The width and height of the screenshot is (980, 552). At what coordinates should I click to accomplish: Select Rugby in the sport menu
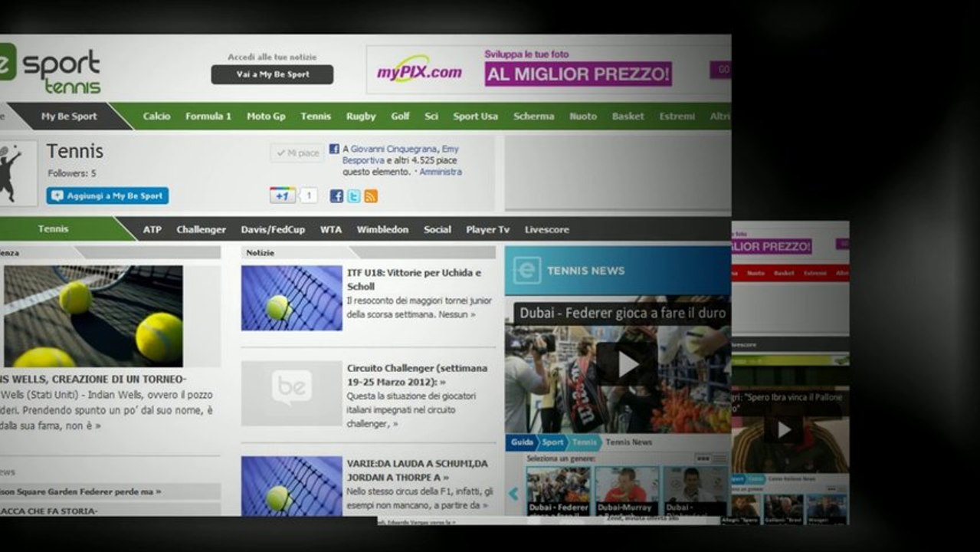click(x=361, y=117)
